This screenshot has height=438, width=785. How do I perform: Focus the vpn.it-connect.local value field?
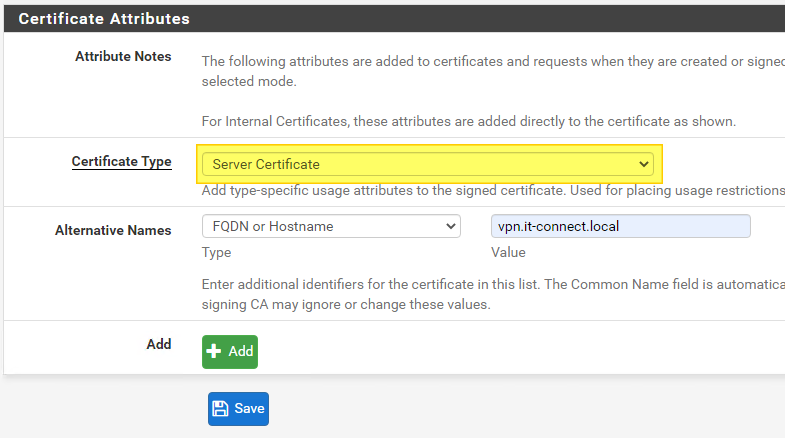620,226
